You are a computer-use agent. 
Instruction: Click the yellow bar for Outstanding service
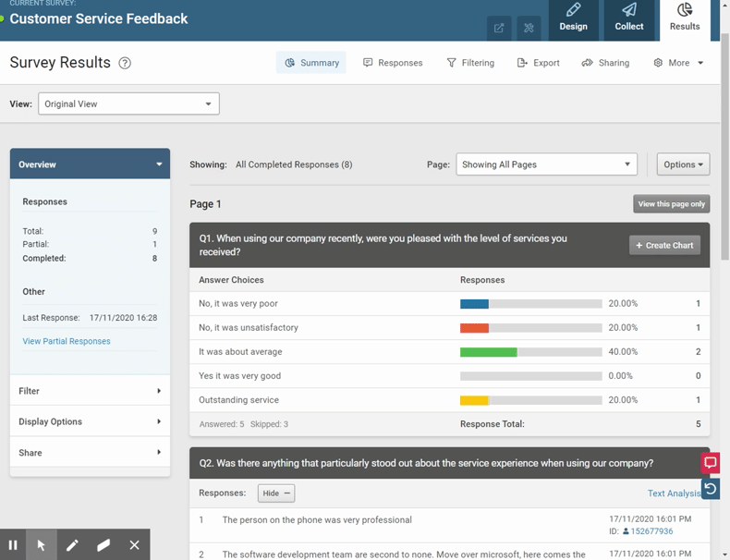tap(474, 400)
